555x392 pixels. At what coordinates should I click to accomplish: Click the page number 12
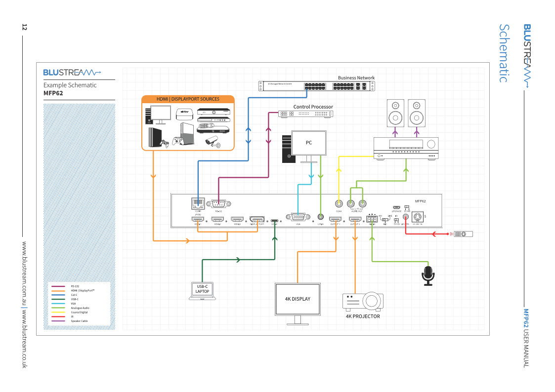24,27
